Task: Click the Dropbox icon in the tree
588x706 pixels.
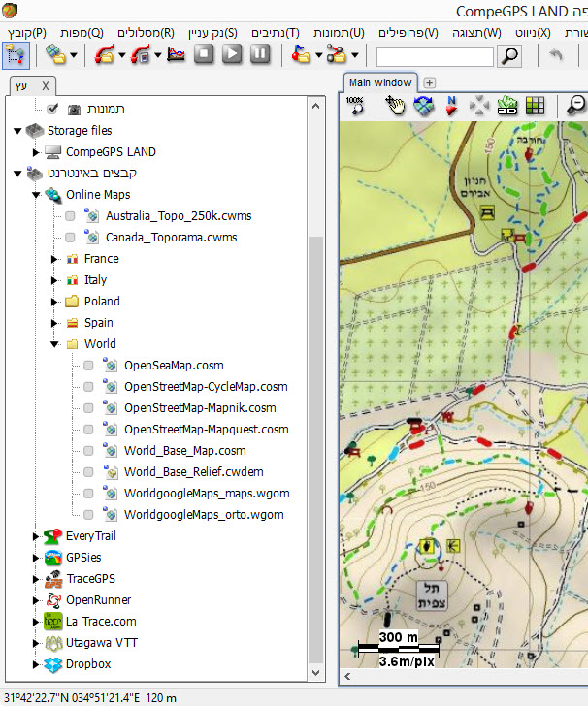Action: coord(52,664)
